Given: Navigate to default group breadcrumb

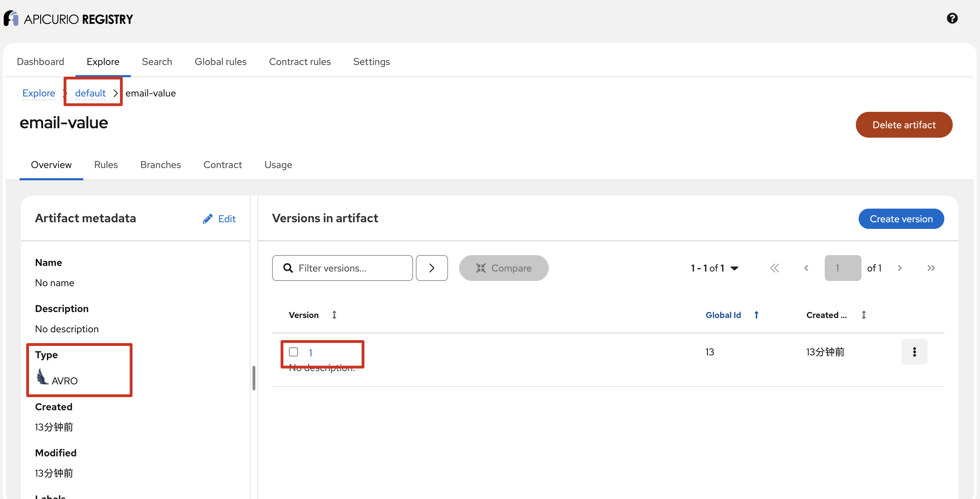Looking at the screenshot, I should pos(90,93).
